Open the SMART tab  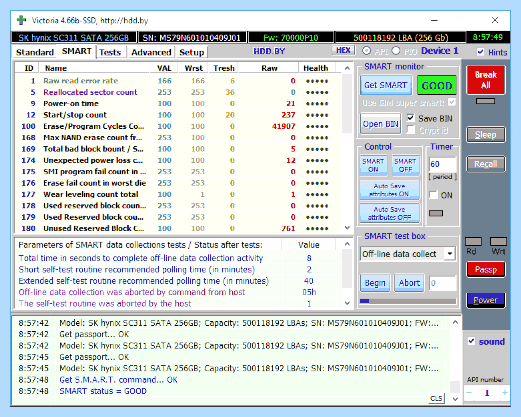(x=77, y=51)
